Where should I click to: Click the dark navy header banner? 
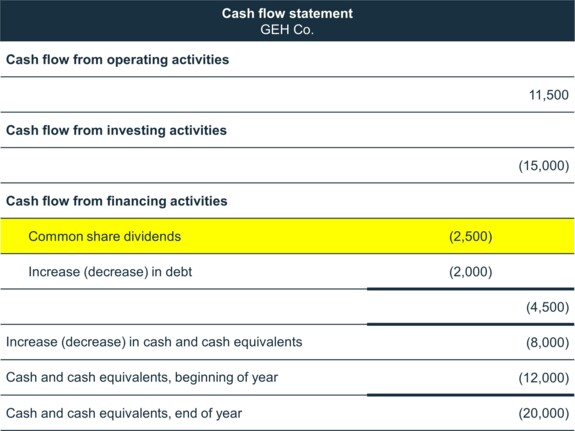[287, 21]
